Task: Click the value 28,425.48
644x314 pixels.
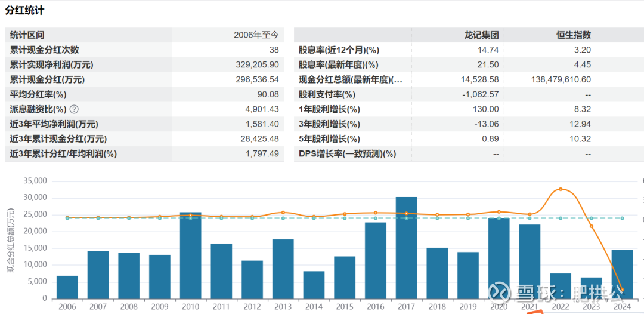Action: click(260, 139)
